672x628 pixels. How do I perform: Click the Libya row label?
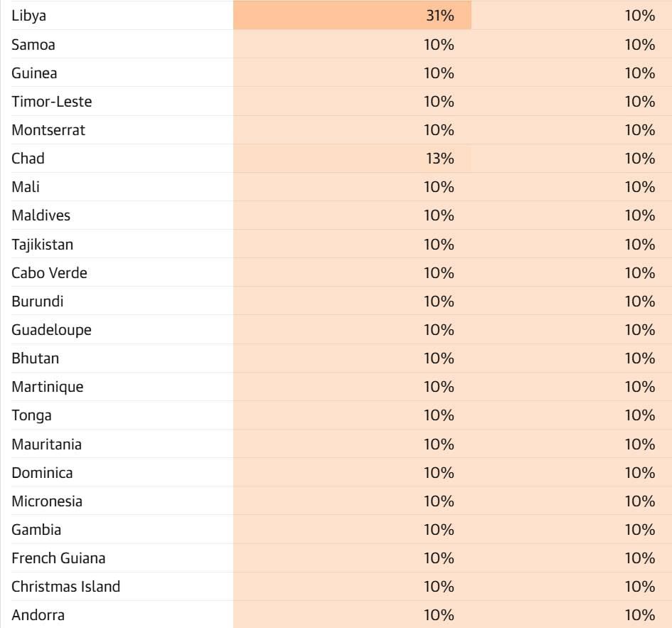point(28,16)
